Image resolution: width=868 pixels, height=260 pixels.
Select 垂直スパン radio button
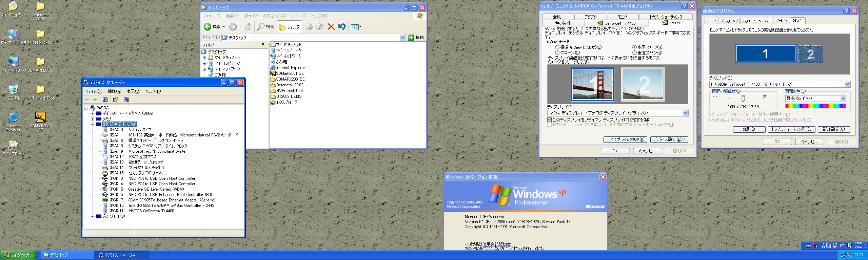click(x=634, y=53)
